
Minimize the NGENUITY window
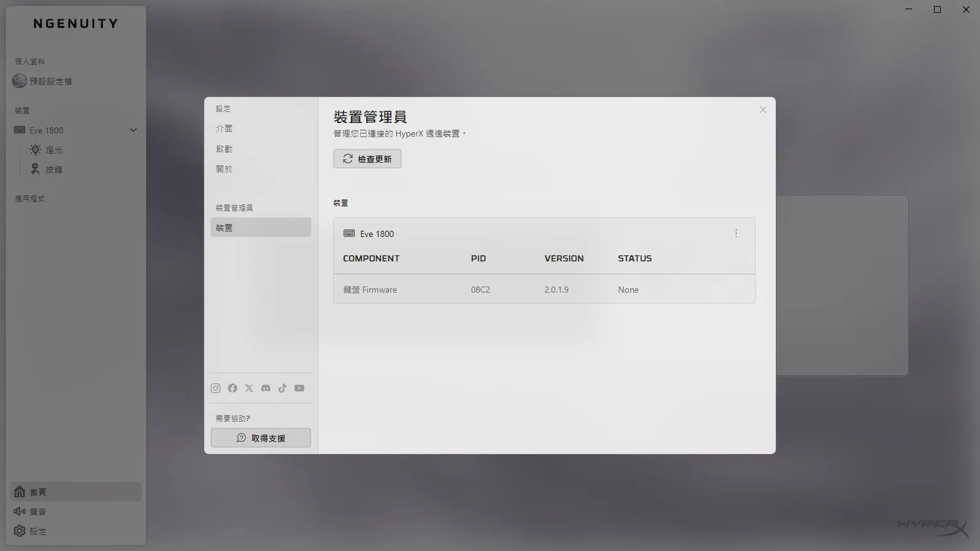coord(909,9)
